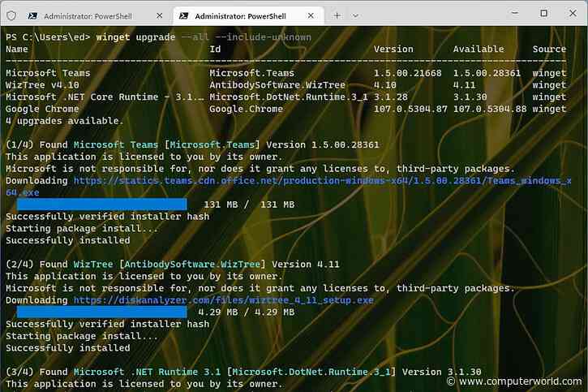Click '[AntibodySoftware.WizTree]' in the 2/4 line
Viewport: 588px width, 392px height.
click(192, 264)
